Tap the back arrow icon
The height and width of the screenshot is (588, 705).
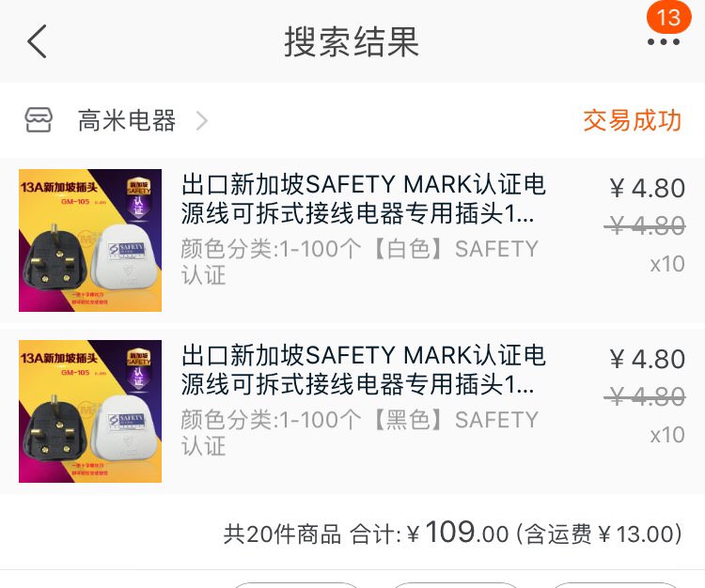pyautogui.click(x=37, y=42)
